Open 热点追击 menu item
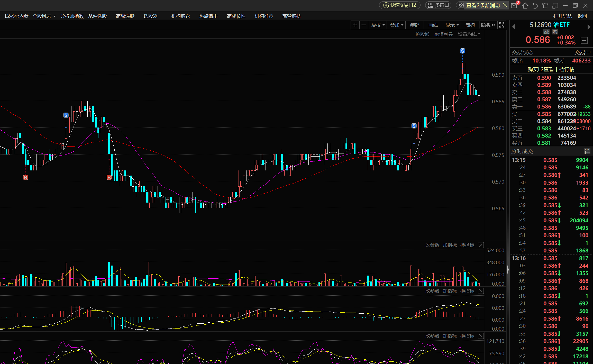Viewport: 593px width, 364px height. tap(208, 16)
